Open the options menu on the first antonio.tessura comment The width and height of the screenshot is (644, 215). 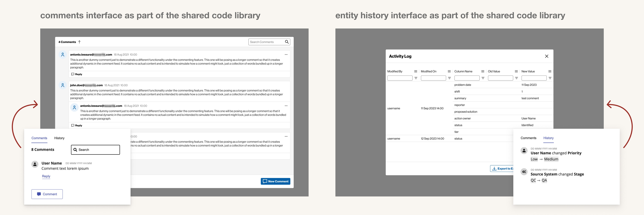286,55
